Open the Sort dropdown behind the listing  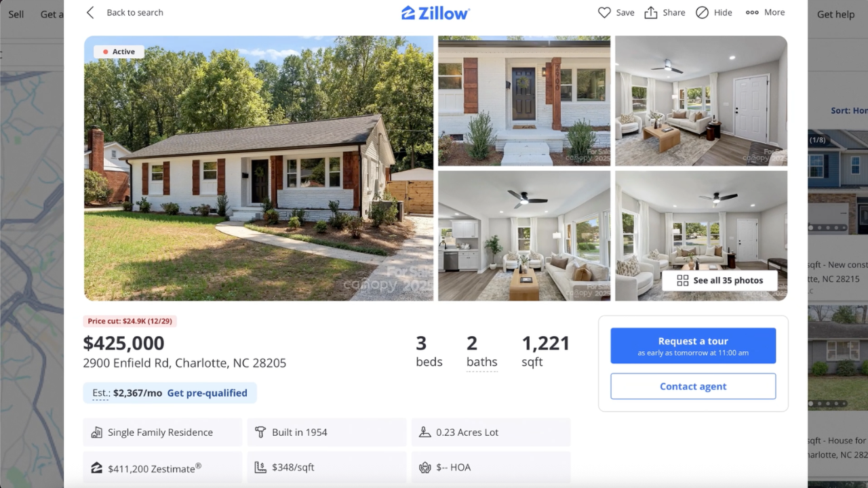click(x=849, y=110)
